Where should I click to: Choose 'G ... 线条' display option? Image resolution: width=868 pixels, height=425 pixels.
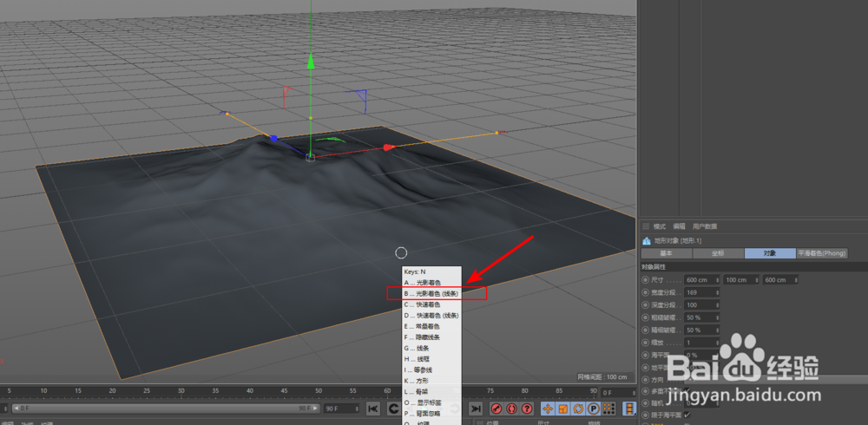[431, 348]
